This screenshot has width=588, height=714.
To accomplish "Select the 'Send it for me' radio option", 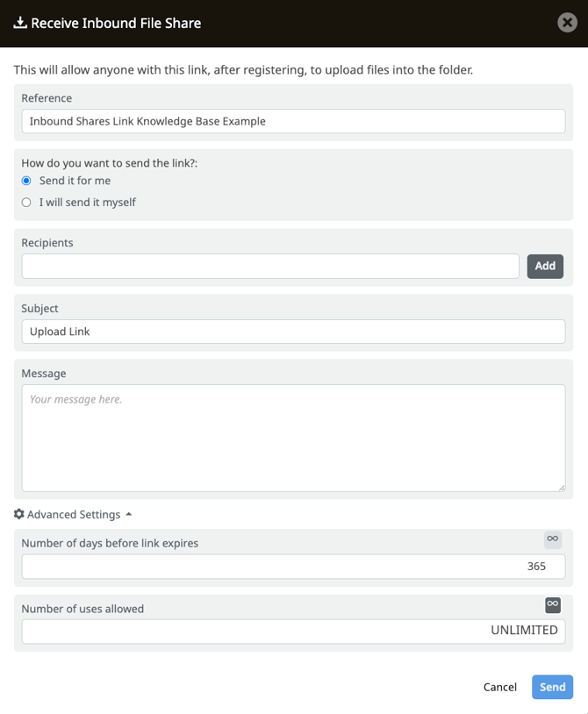I will [x=26, y=181].
